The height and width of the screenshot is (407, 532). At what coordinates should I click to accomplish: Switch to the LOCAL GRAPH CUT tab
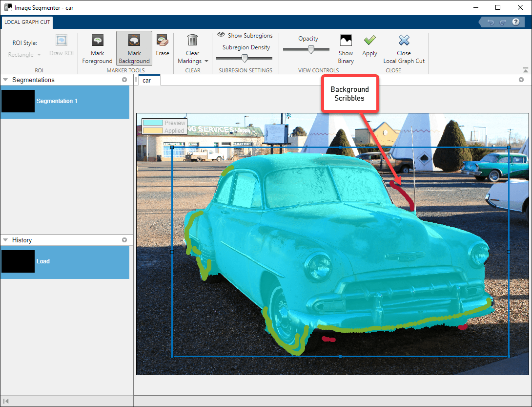(27, 22)
